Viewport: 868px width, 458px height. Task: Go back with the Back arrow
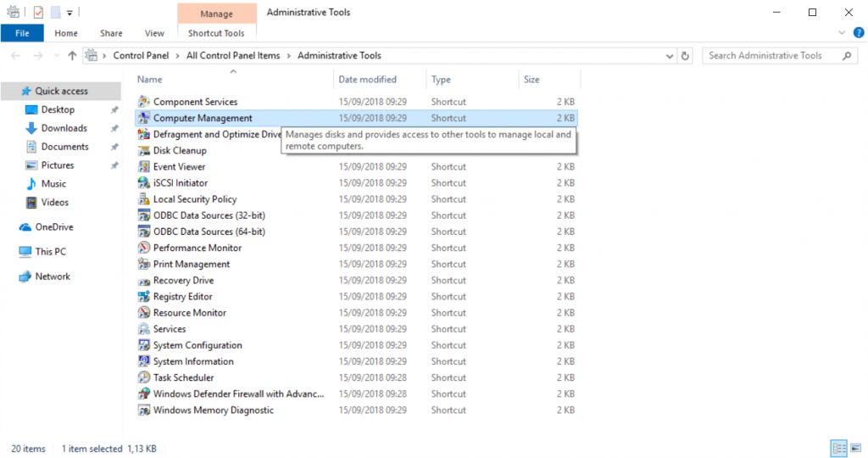[x=15, y=55]
